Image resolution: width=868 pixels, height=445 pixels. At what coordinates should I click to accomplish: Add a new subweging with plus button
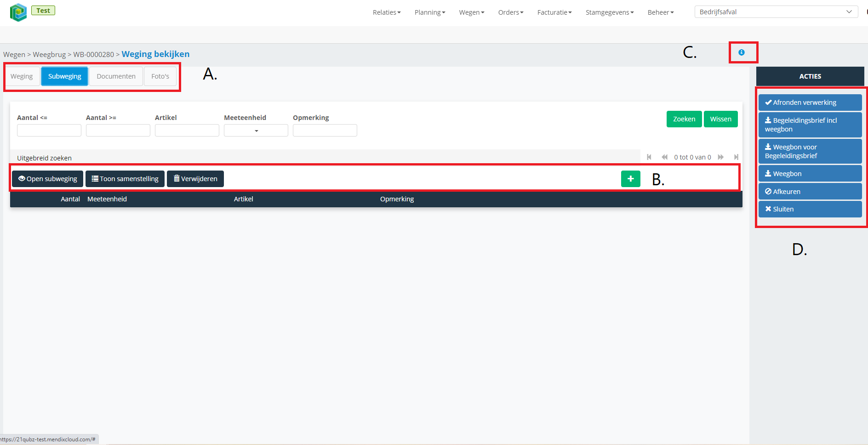pyautogui.click(x=630, y=179)
